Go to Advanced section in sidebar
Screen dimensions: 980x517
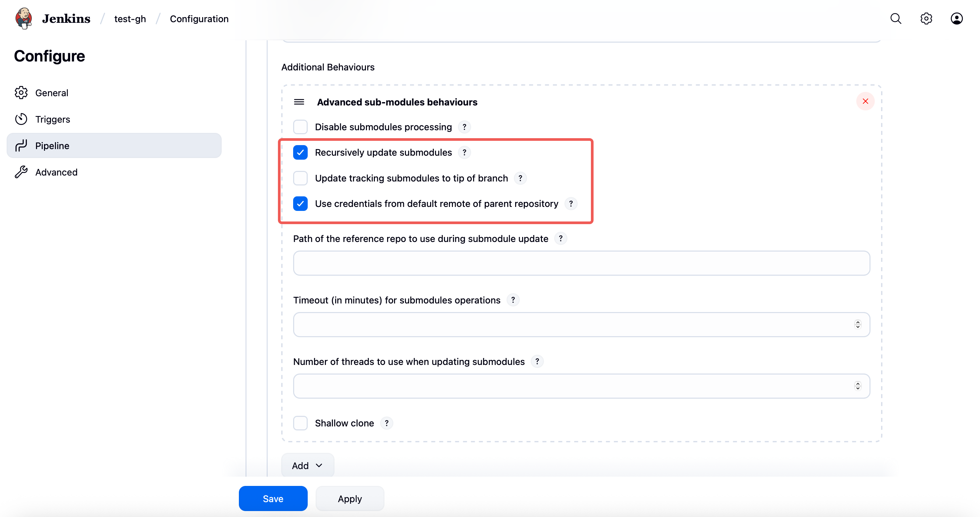114,172
